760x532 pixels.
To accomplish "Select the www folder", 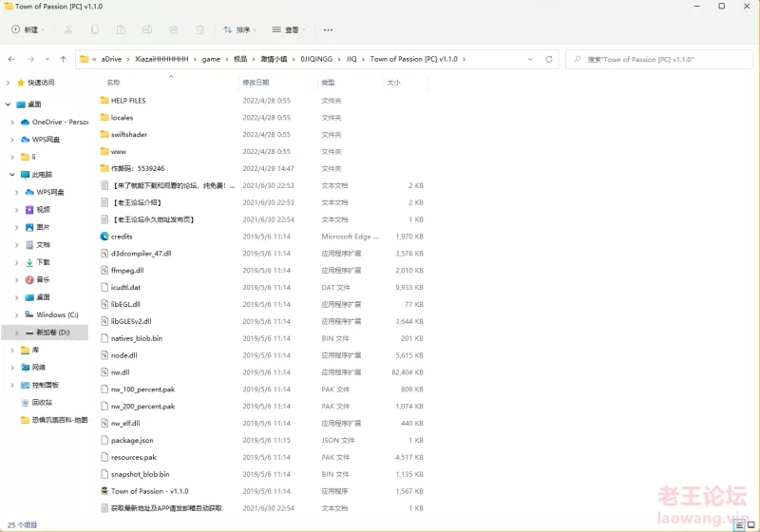I will [x=118, y=152].
